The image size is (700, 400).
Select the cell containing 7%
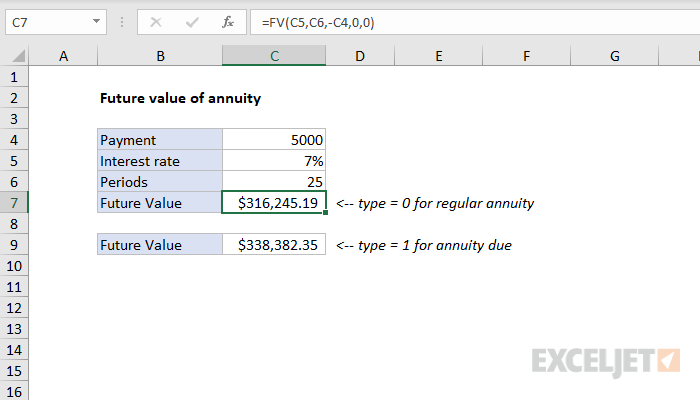274,161
